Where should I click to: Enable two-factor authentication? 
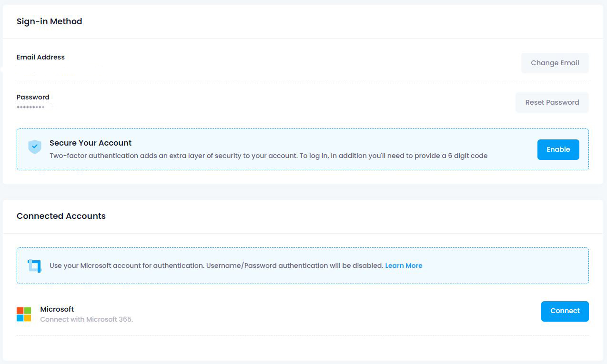tap(558, 149)
